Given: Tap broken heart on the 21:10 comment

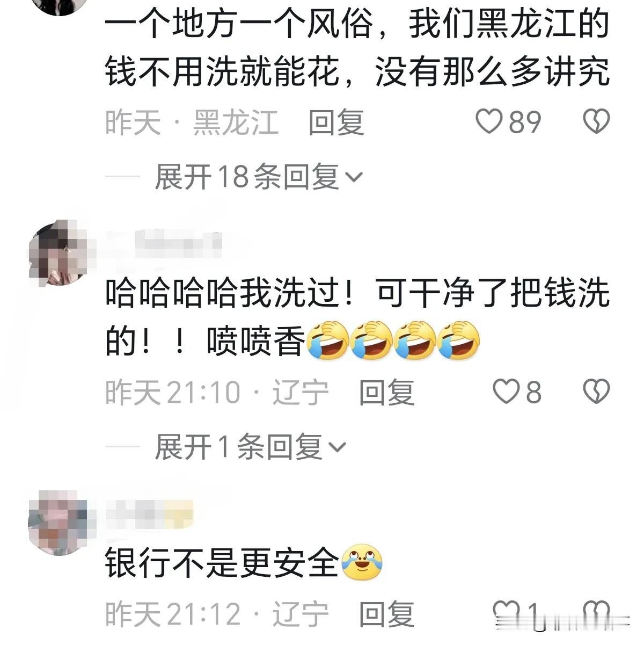Looking at the screenshot, I should click(x=597, y=392).
